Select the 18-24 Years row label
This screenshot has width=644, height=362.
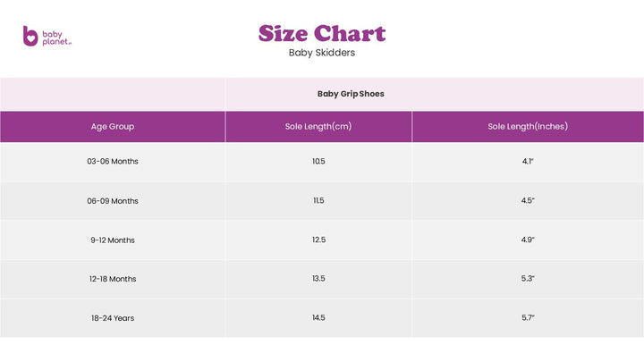(x=113, y=318)
